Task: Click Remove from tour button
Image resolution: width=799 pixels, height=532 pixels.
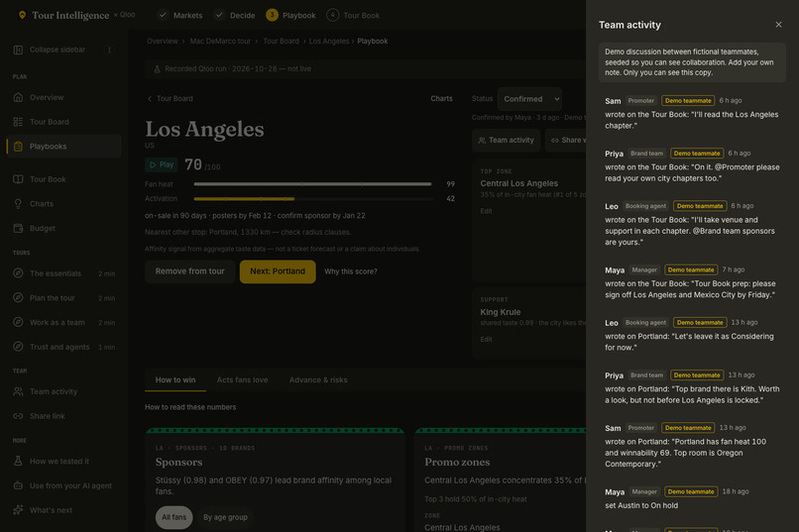Action: (189, 271)
